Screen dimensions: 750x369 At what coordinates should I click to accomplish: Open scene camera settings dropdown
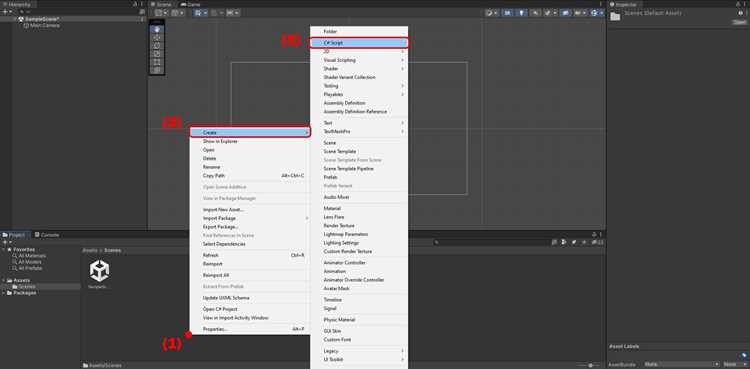(x=582, y=13)
